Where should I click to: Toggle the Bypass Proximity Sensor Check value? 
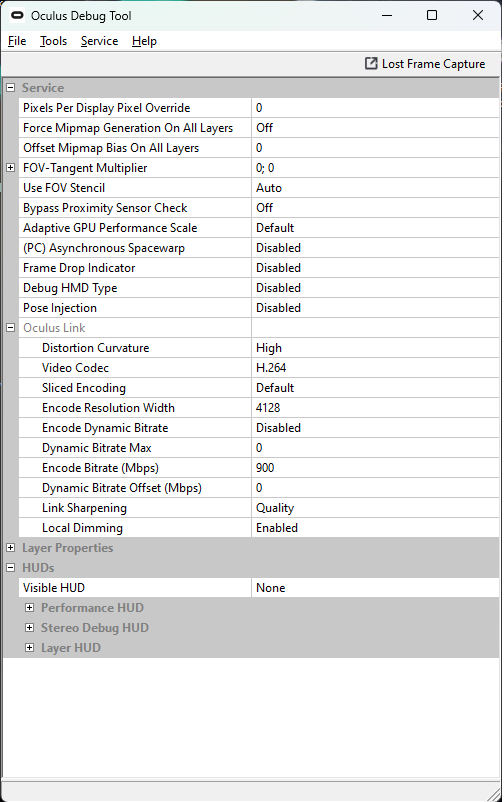click(376, 208)
